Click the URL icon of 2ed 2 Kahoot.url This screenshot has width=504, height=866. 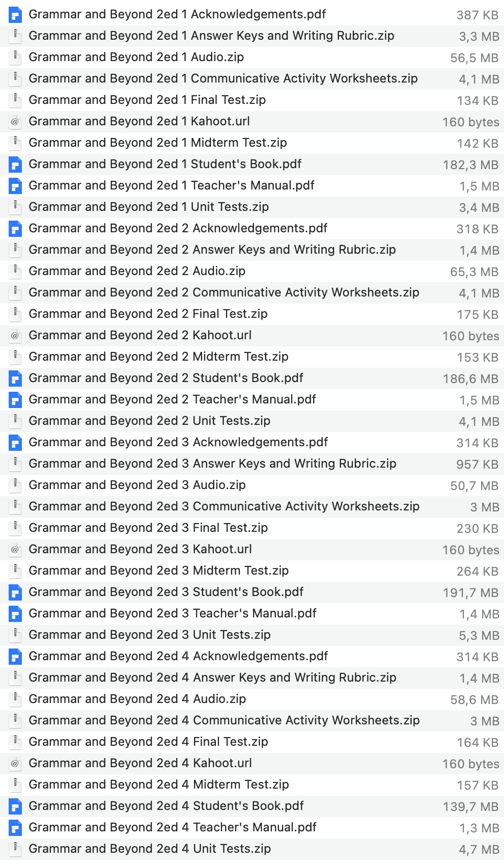click(15, 336)
